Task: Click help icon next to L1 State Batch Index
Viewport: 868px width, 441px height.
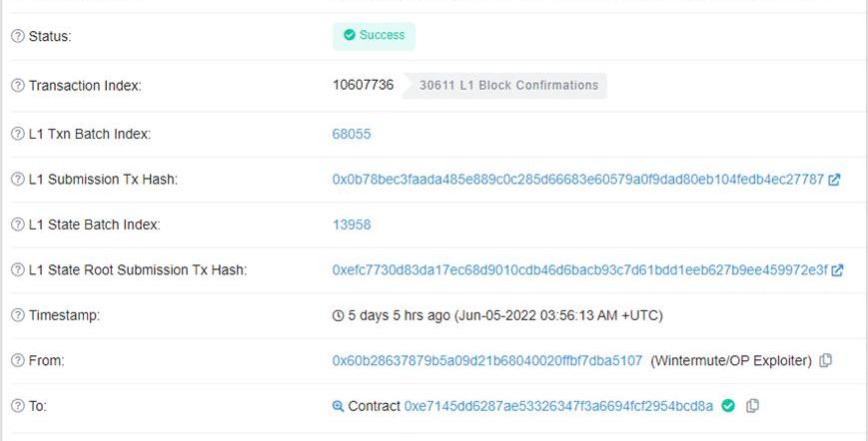Action: click(18, 224)
